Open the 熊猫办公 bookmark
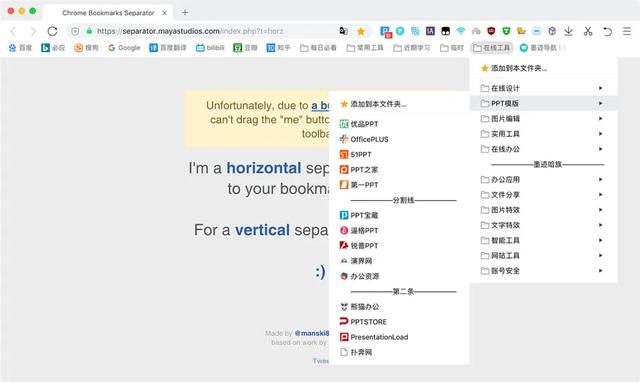Screen dimensions: 640x383 (399, 307)
